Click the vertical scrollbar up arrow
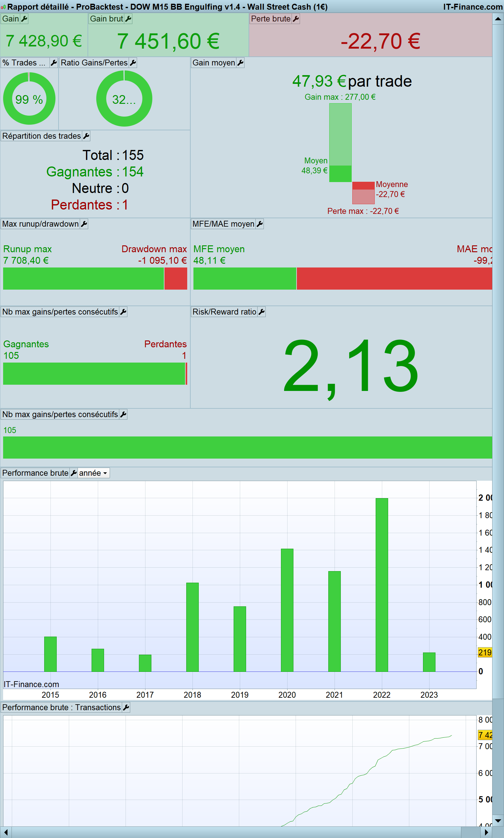The image size is (504, 838). click(498, 19)
